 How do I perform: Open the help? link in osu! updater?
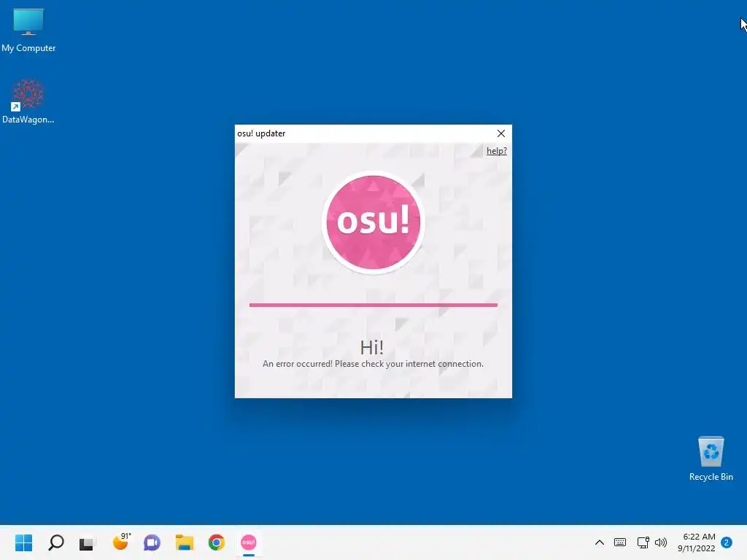pyautogui.click(x=496, y=151)
